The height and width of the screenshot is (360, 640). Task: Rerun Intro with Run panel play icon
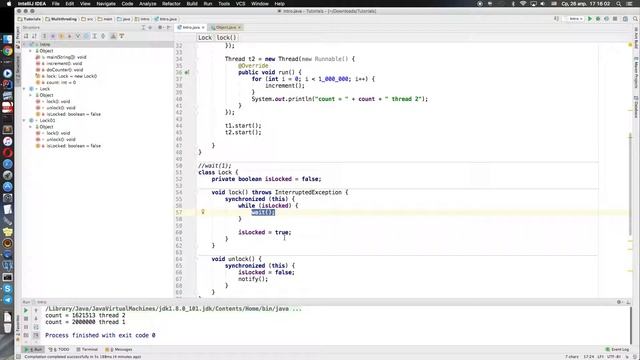26,311
